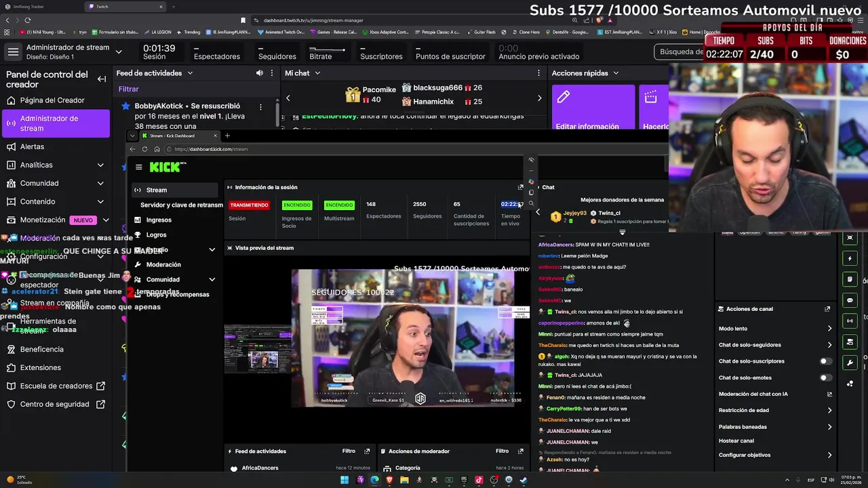Screen dimensions: 868x488
Task: Open the Guitar Flash bookmark
Action: (481, 32)
